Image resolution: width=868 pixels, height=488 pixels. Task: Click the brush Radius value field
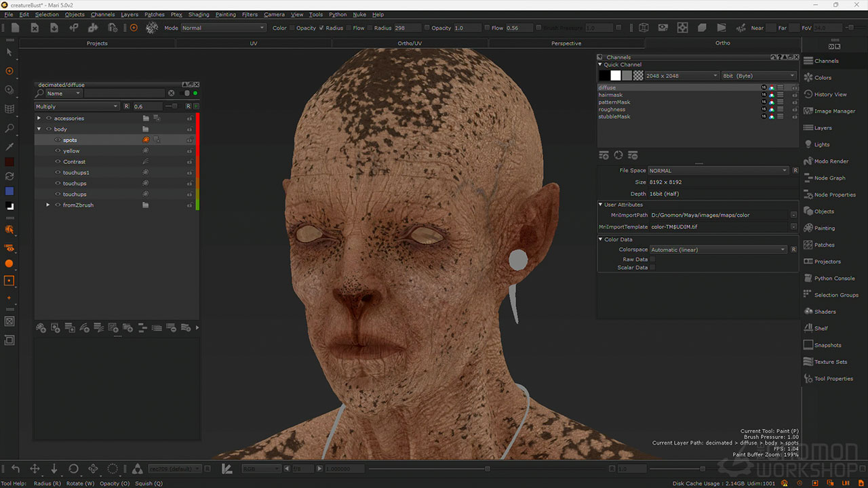406,28
